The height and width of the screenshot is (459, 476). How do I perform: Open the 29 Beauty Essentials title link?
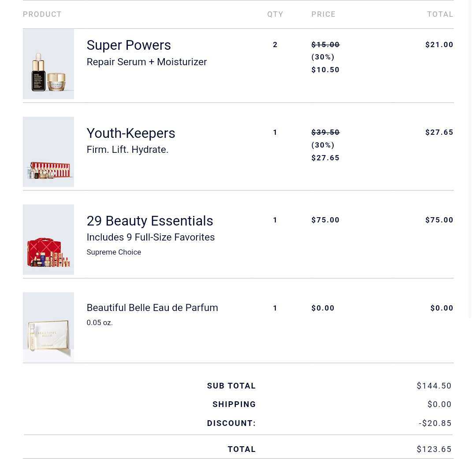click(x=150, y=221)
